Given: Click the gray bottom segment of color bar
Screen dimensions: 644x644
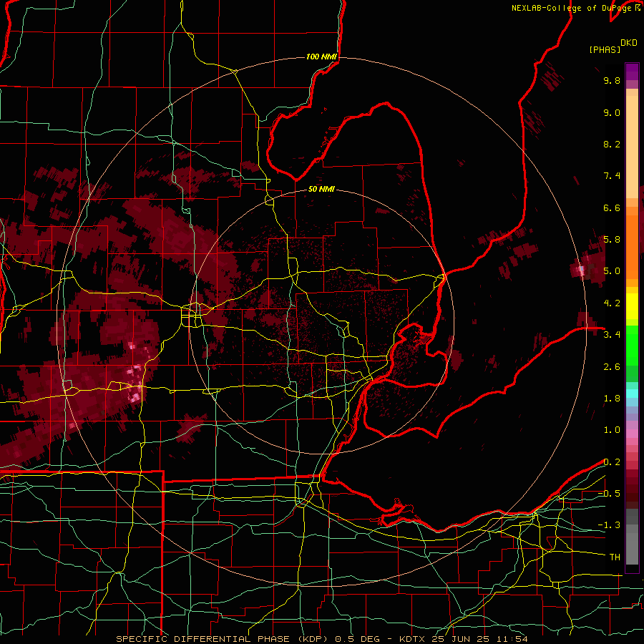Looking at the screenshot, I should [x=632, y=545].
